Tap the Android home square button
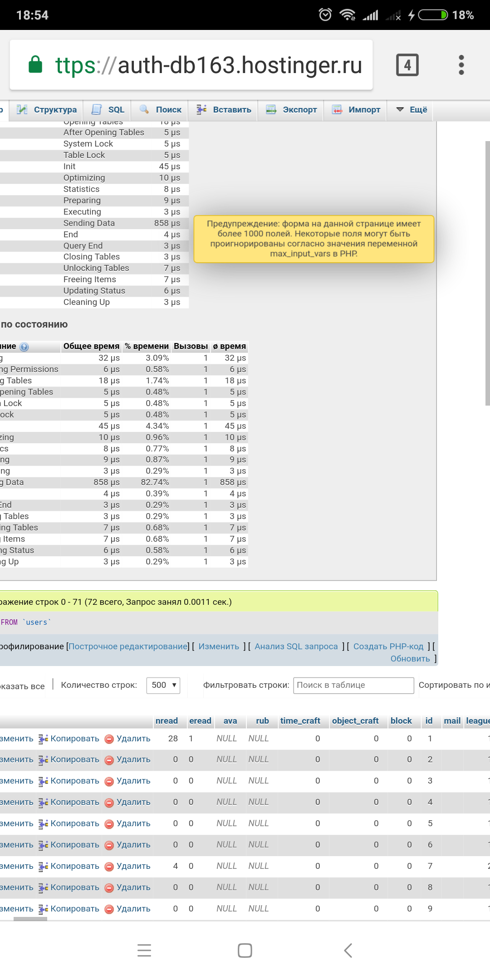The height and width of the screenshot is (980, 490). pos(245,950)
